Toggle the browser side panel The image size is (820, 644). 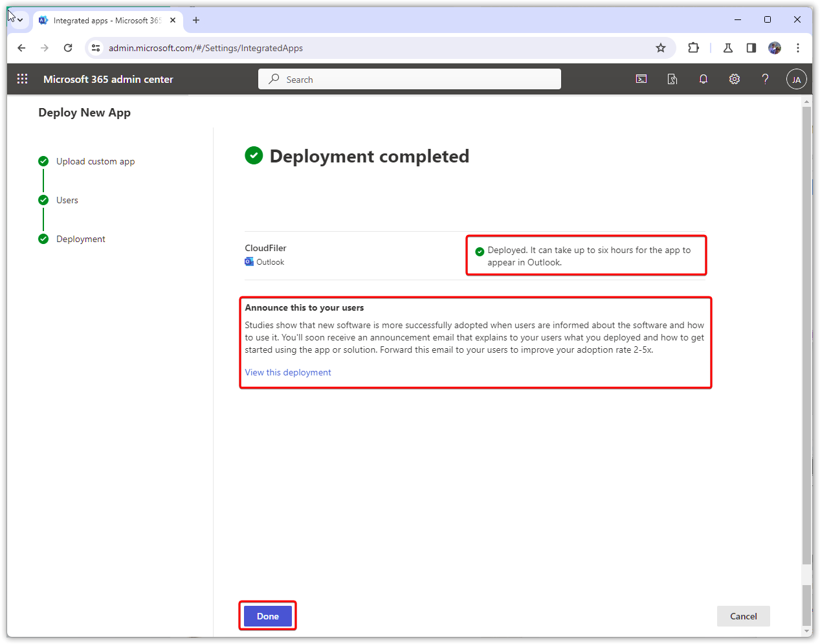pyautogui.click(x=751, y=48)
